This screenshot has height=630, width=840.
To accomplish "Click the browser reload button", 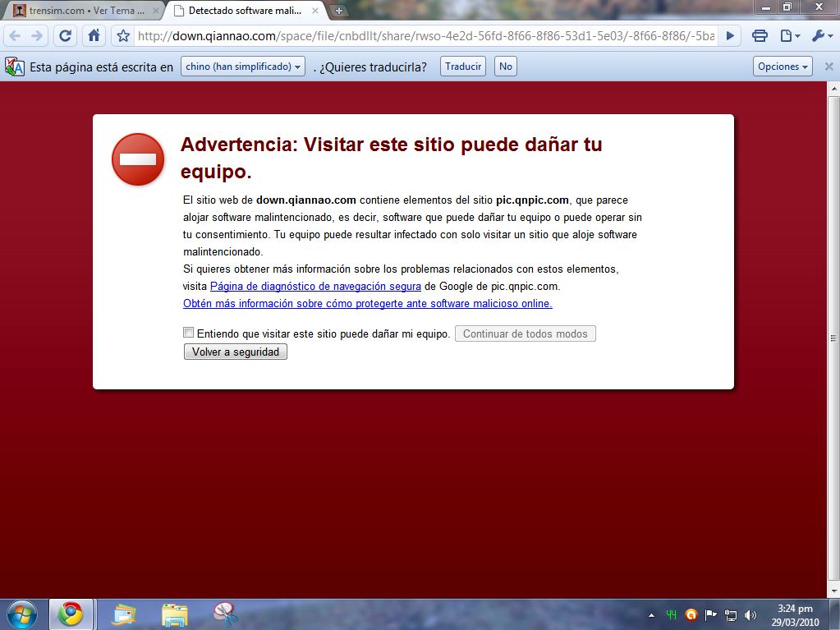I will 66,36.
